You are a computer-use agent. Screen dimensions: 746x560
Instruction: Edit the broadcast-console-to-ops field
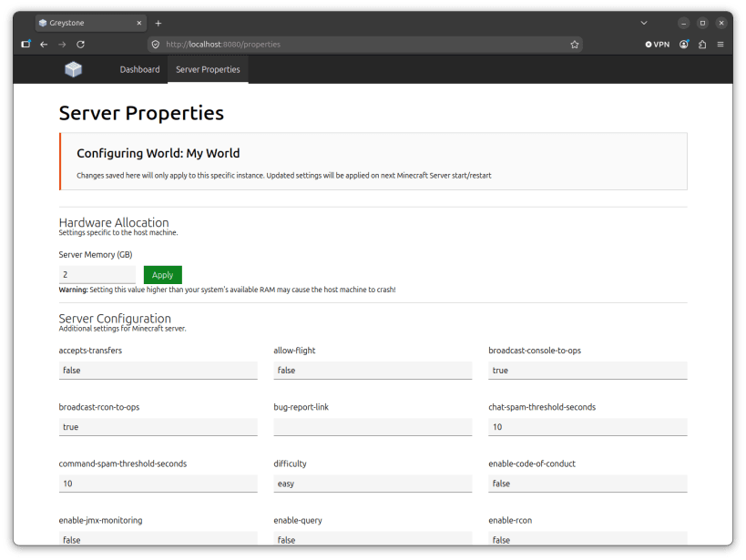pos(588,371)
